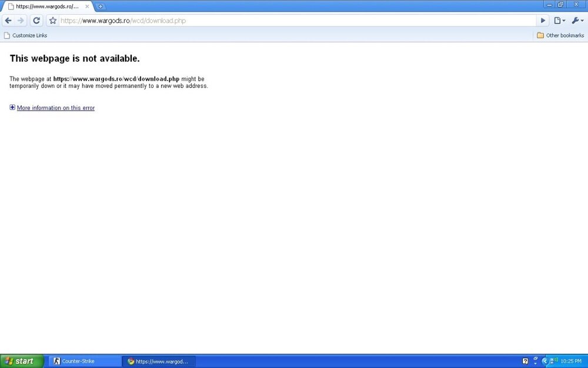
Task: Click the help question mark tray icon
Action: tap(525, 361)
